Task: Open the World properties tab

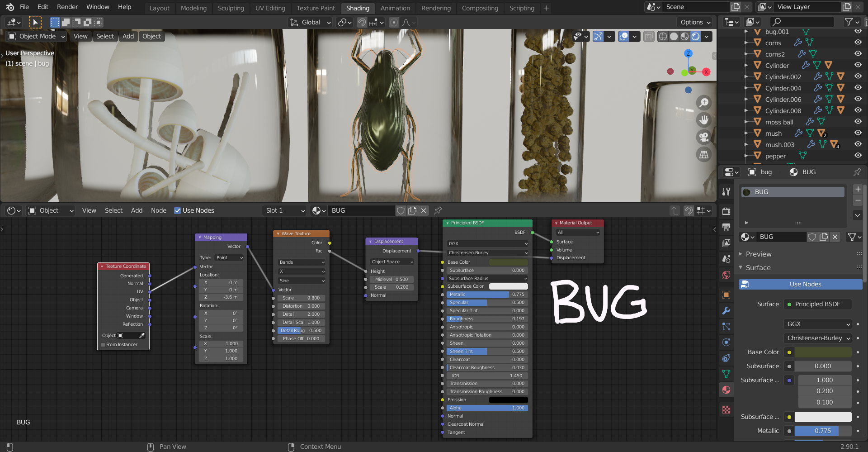Action: (726, 275)
